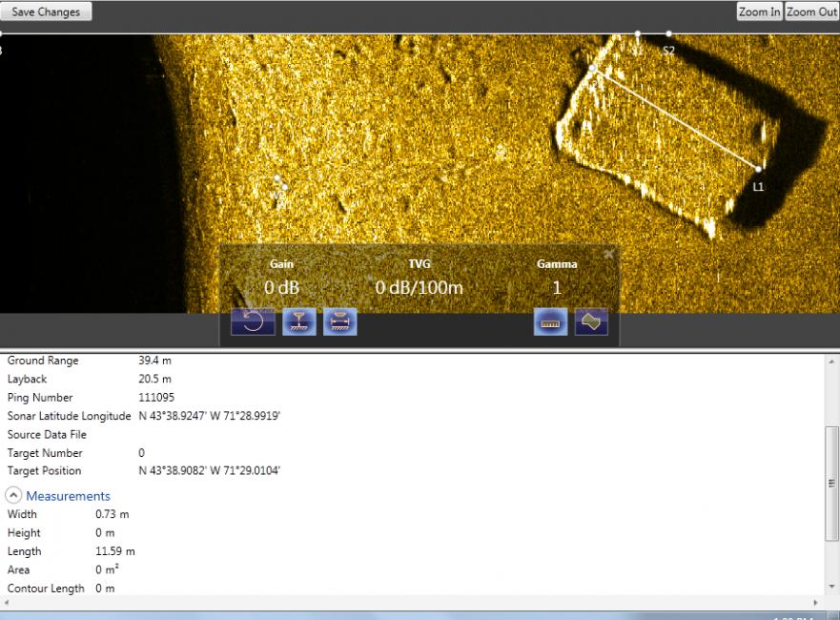Click the Source Data File label

[47, 435]
